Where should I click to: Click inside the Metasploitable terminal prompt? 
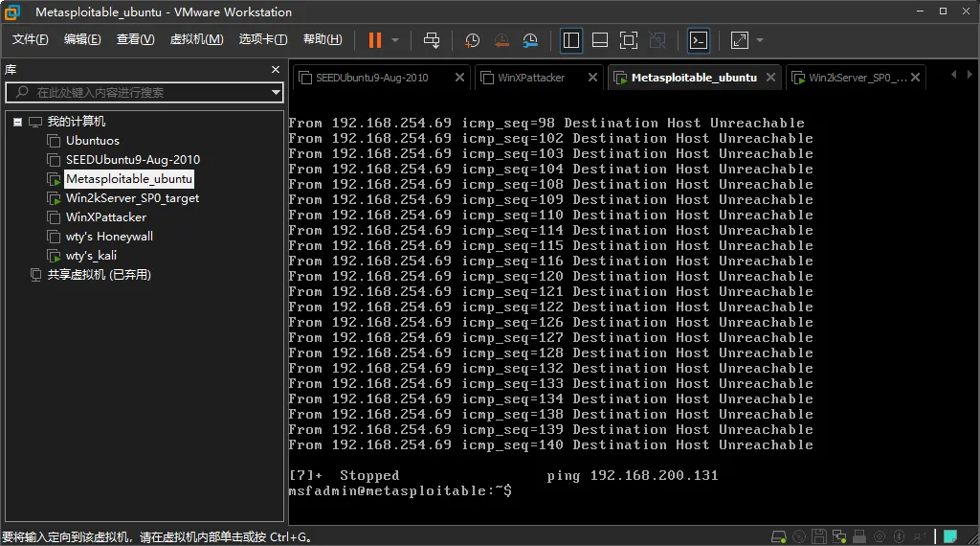pyautogui.click(x=400, y=491)
